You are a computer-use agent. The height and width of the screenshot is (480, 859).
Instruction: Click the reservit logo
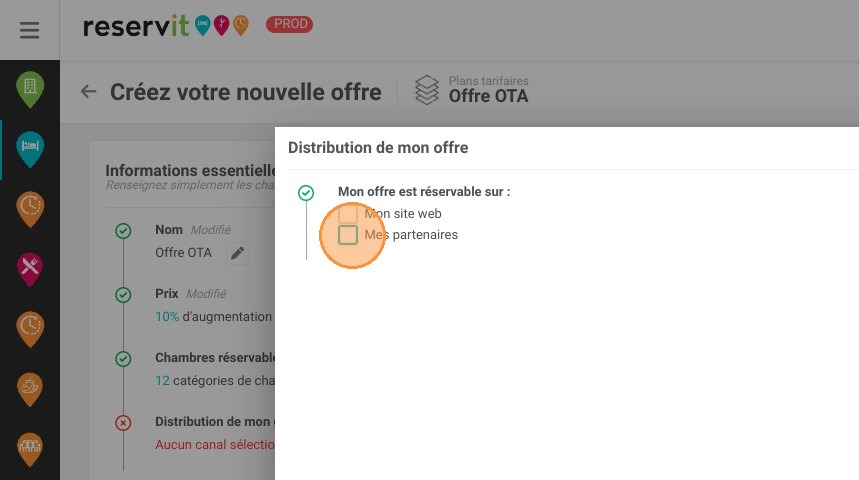pyautogui.click(x=165, y=26)
